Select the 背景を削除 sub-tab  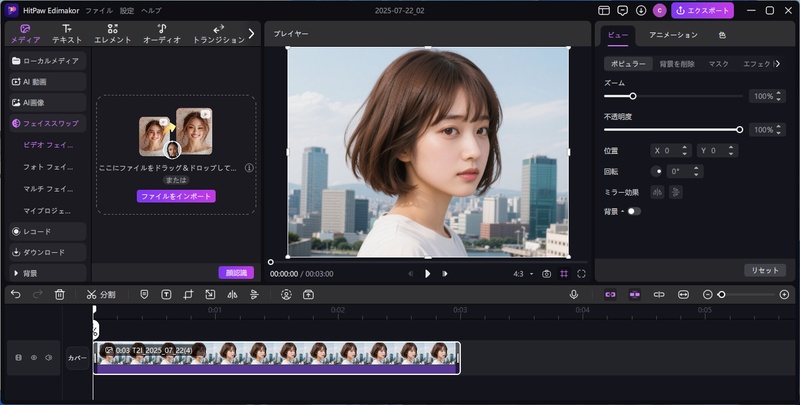pyautogui.click(x=677, y=64)
